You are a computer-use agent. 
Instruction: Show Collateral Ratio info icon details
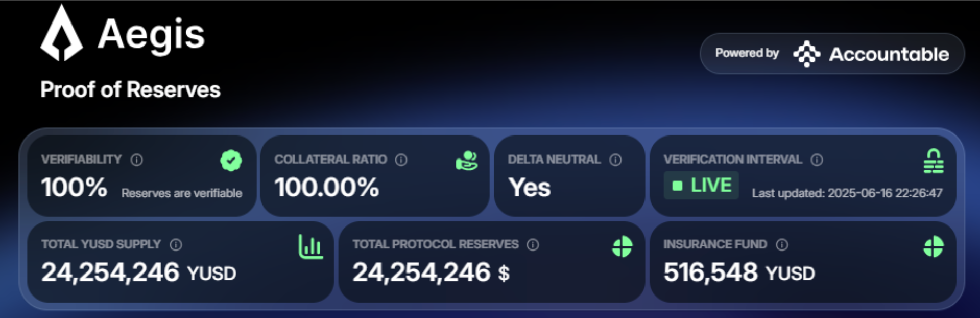(x=401, y=160)
